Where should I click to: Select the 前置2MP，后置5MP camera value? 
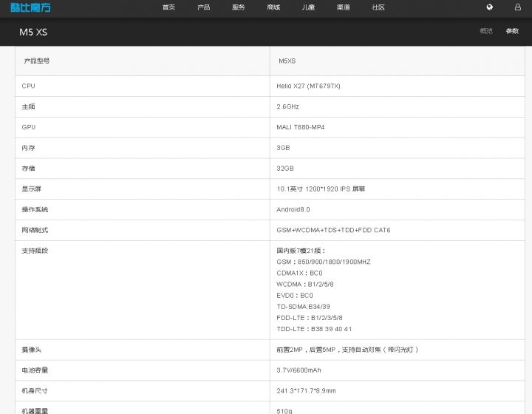point(347,350)
